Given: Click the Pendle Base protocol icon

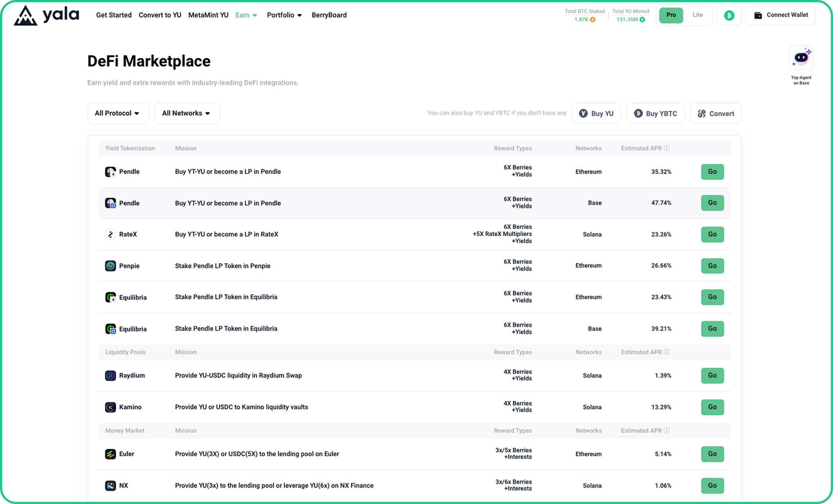Looking at the screenshot, I should [x=110, y=203].
